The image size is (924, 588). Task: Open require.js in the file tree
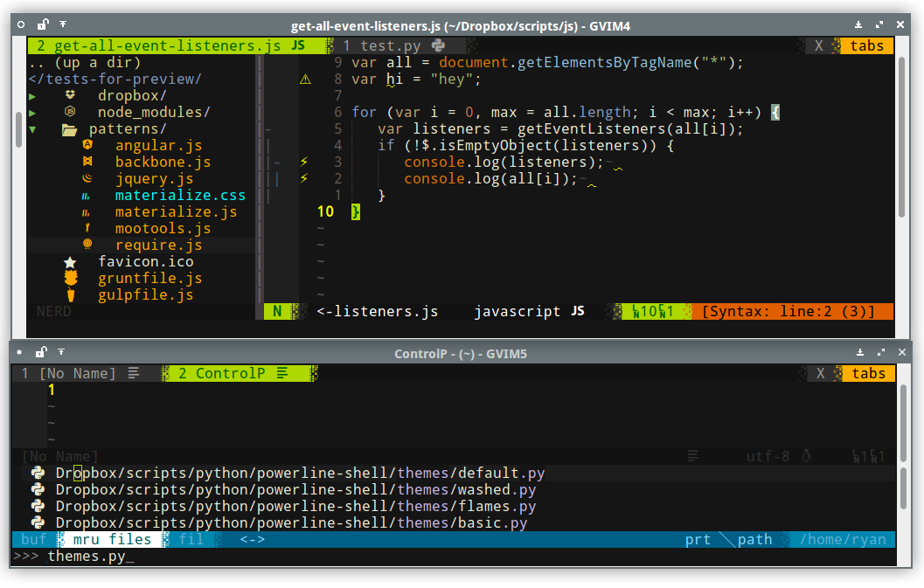click(158, 245)
